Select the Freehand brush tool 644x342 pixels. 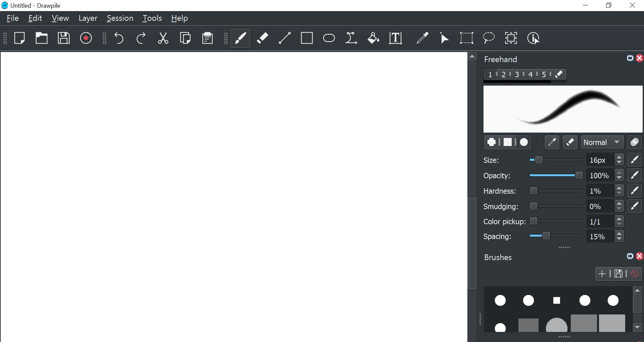point(240,38)
